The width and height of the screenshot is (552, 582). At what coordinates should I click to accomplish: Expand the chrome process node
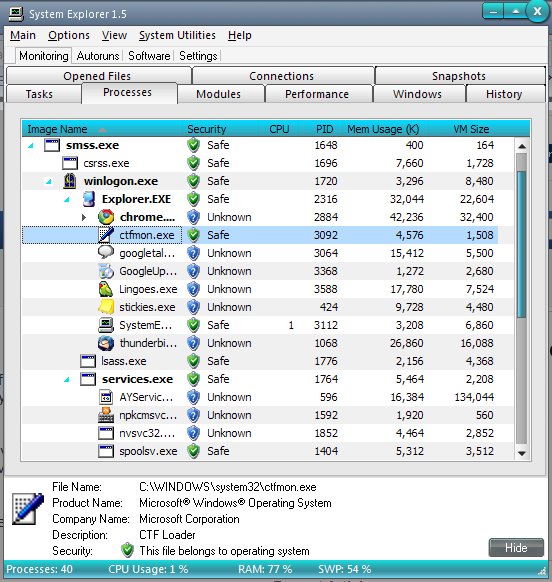point(84,217)
